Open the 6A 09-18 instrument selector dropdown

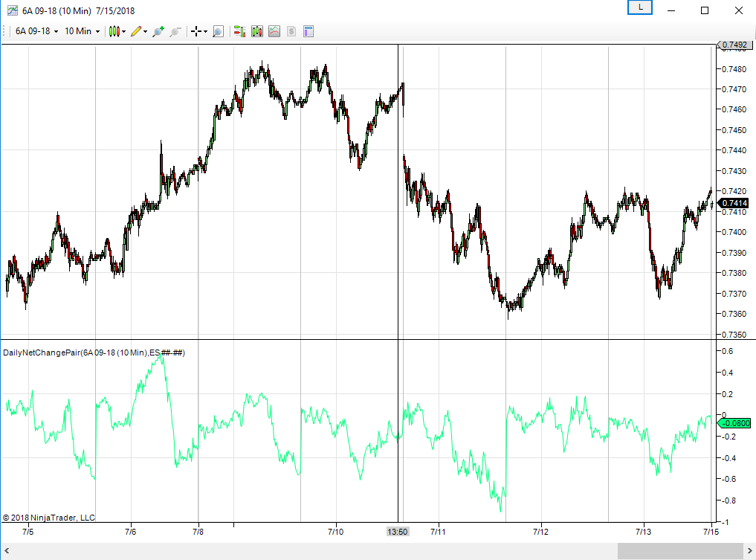click(36, 31)
